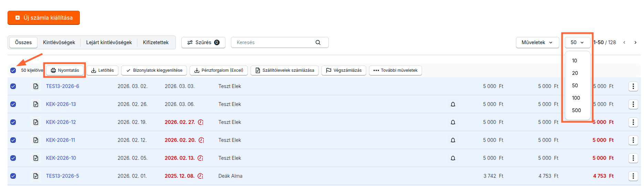Deselect the checkbox for invoice KEK-2026-13
Screen dimensions: 644x186
[13, 104]
